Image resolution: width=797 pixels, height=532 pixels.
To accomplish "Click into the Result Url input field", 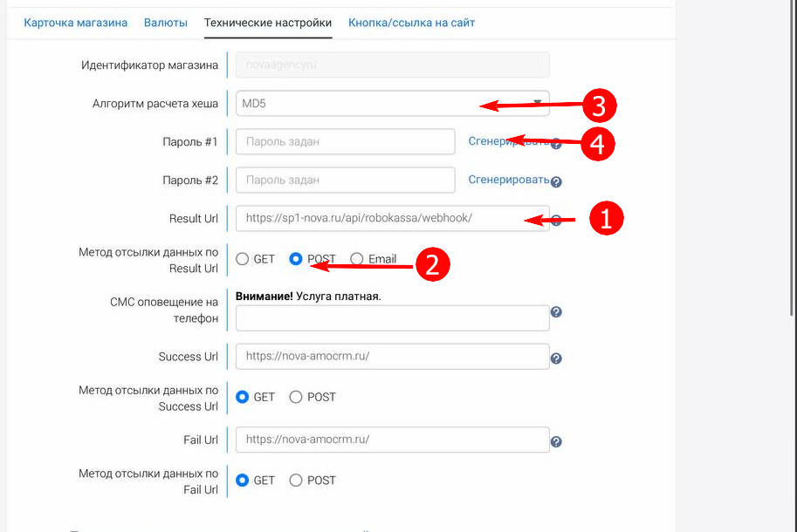I will pyautogui.click(x=375, y=218).
